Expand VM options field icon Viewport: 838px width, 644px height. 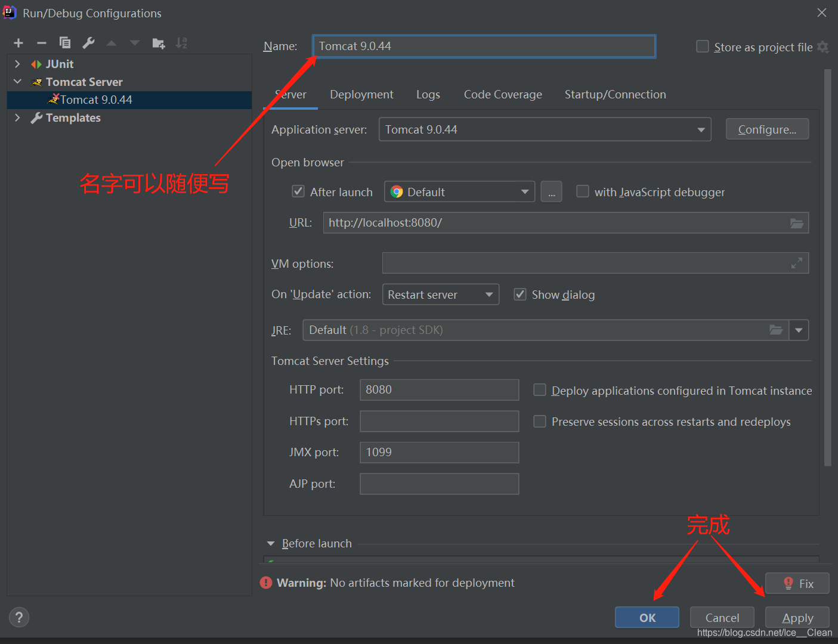(796, 263)
